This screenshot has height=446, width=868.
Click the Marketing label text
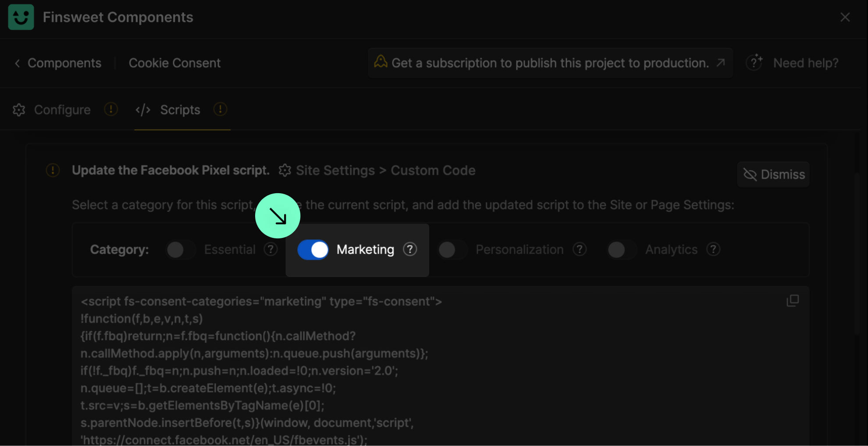pyautogui.click(x=365, y=250)
